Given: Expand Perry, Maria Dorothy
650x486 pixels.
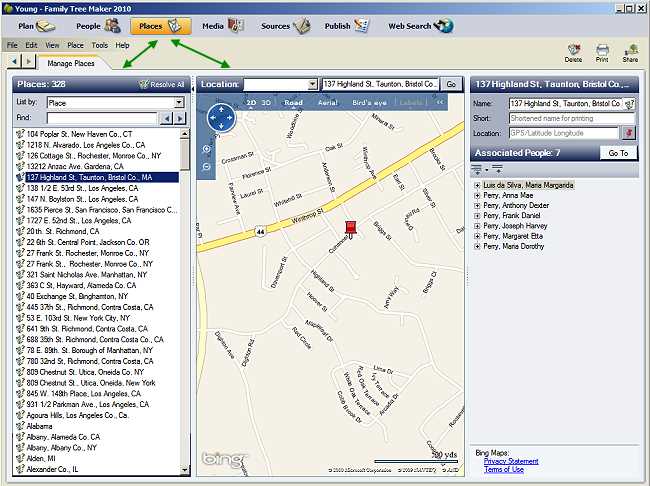Looking at the screenshot, I should point(477,247).
